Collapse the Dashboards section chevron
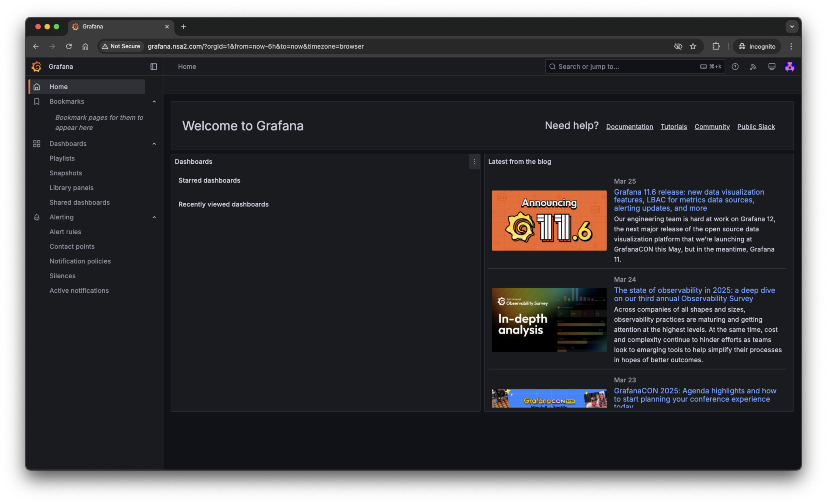The height and width of the screenshot is (504, 827). tap(154, 144)
